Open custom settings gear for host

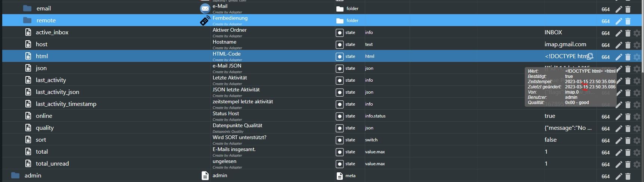(x=637, y=45)
